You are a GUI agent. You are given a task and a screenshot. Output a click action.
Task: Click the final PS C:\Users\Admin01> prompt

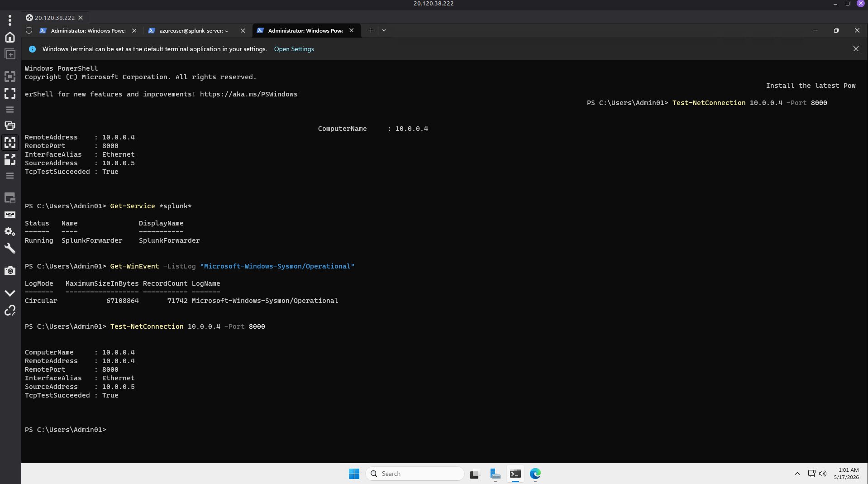point(65,430)
